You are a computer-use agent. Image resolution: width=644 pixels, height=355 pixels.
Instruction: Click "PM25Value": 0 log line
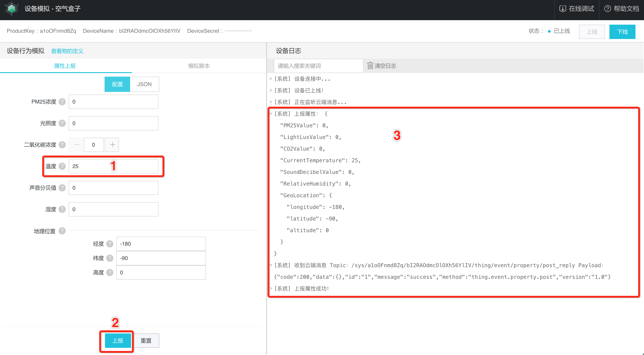point(304,125)
